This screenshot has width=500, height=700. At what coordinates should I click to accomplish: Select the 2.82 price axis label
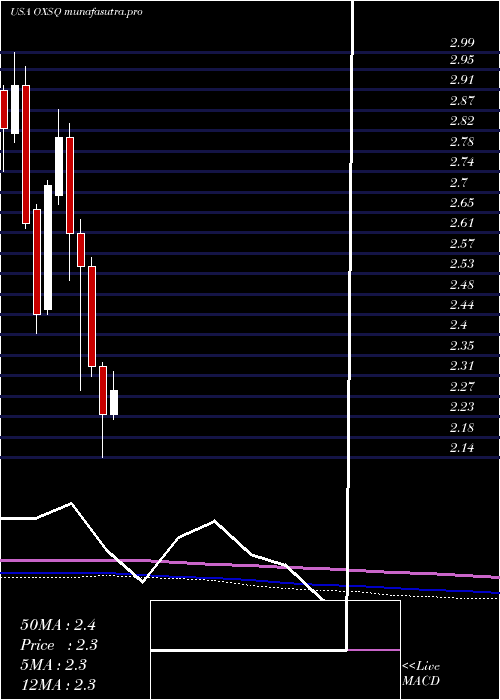click(x=462, y=121)
